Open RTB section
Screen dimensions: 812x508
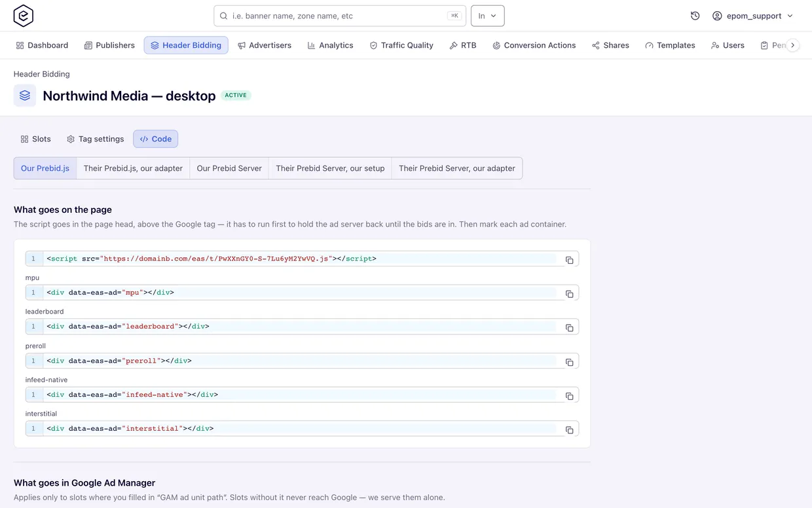coord(462,45)
